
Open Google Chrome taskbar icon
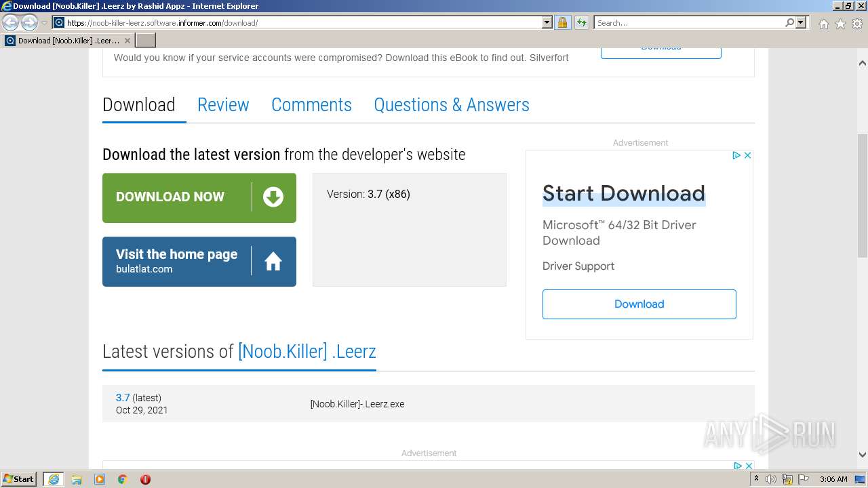pos(123,479)
